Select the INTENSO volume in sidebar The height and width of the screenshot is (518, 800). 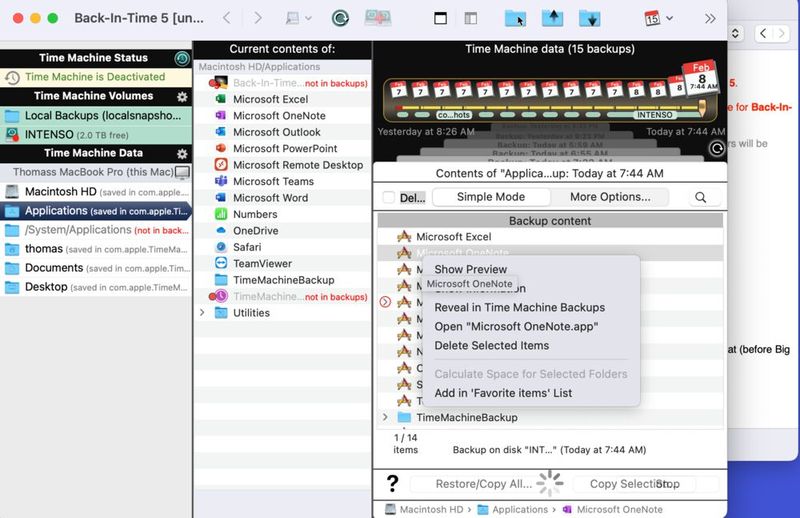pos(96,135)
